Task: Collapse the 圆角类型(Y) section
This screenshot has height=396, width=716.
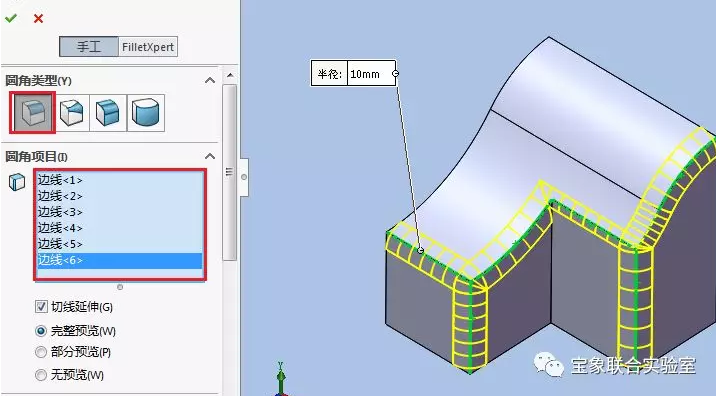Action: (x=210, y=81)
